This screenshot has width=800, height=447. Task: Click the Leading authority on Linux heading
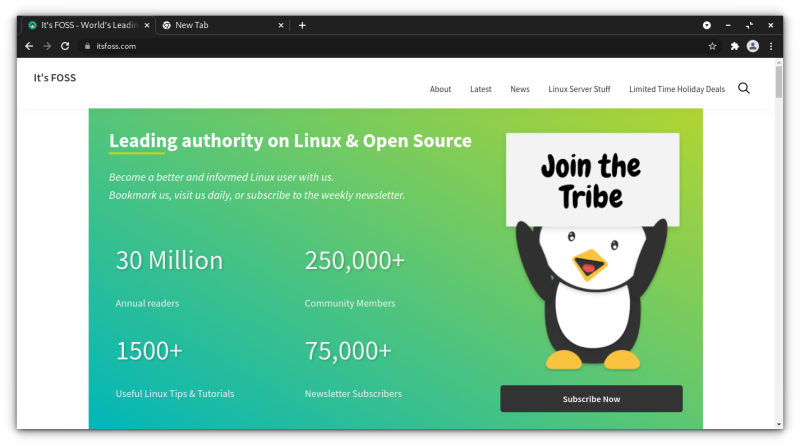coord(290,141)
